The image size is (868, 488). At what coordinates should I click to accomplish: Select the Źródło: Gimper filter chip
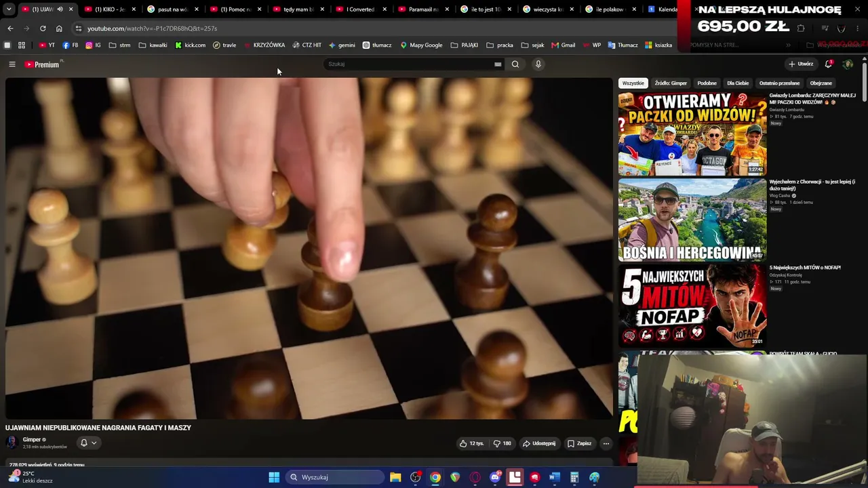point(671,83)
